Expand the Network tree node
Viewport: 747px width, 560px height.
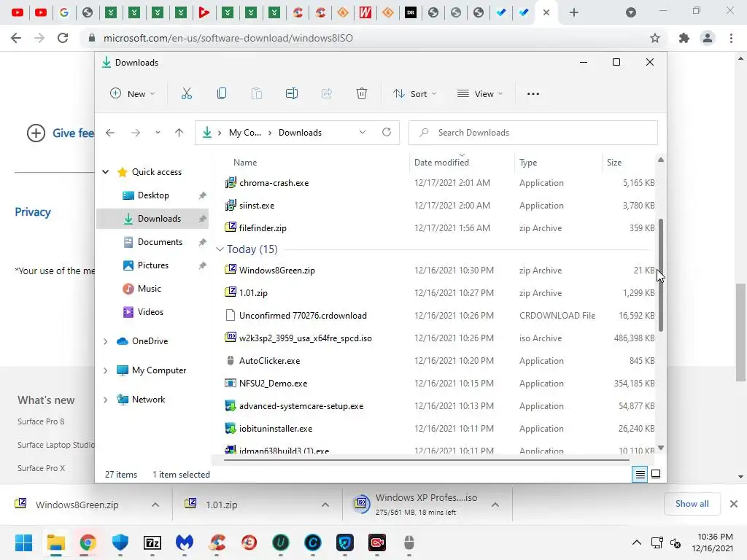[106, 400]
